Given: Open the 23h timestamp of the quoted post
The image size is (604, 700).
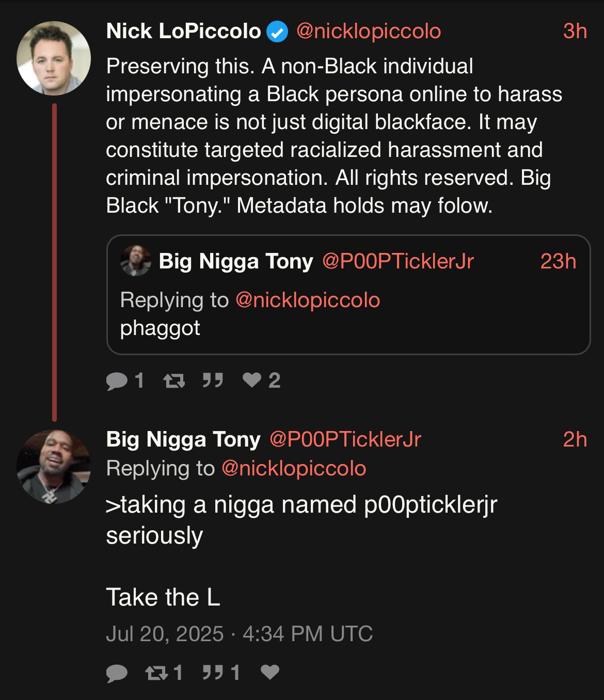Looking at the screenshot, I should pos(558,262).
